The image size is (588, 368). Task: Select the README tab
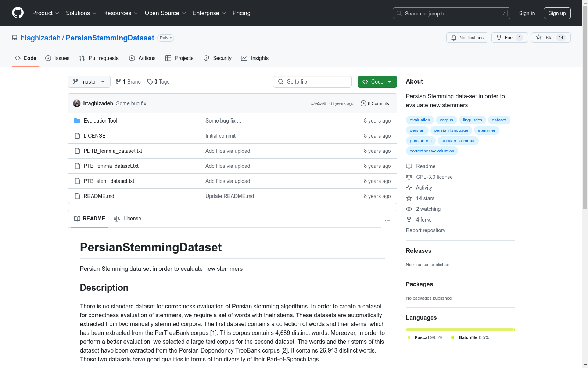(90, 219)
